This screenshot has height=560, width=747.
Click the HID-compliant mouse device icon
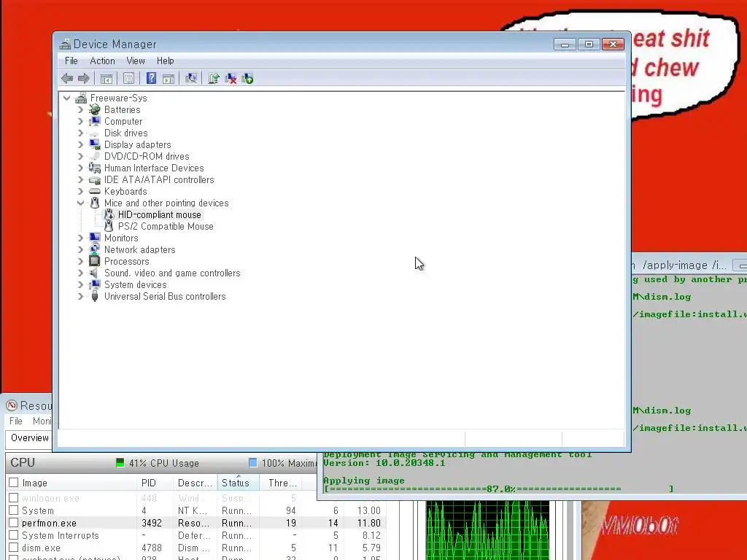pos(109,214)
